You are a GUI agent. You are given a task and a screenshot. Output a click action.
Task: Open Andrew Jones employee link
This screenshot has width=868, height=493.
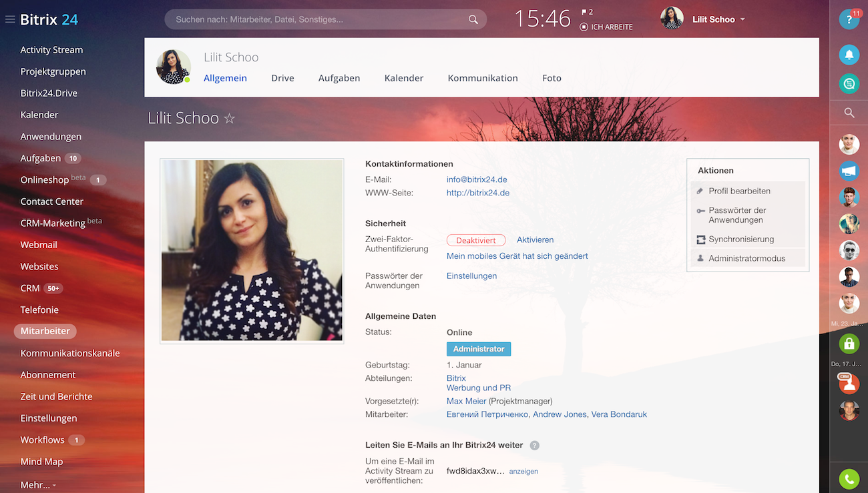(x=561, y=414)
